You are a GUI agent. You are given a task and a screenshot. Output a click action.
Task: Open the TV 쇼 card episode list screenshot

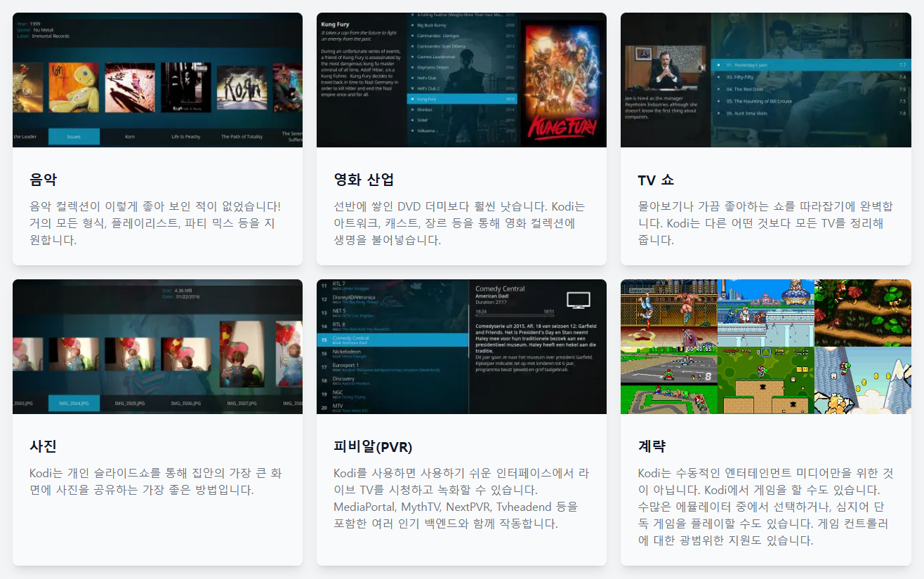pyautogui.click(x=766, y=80)
